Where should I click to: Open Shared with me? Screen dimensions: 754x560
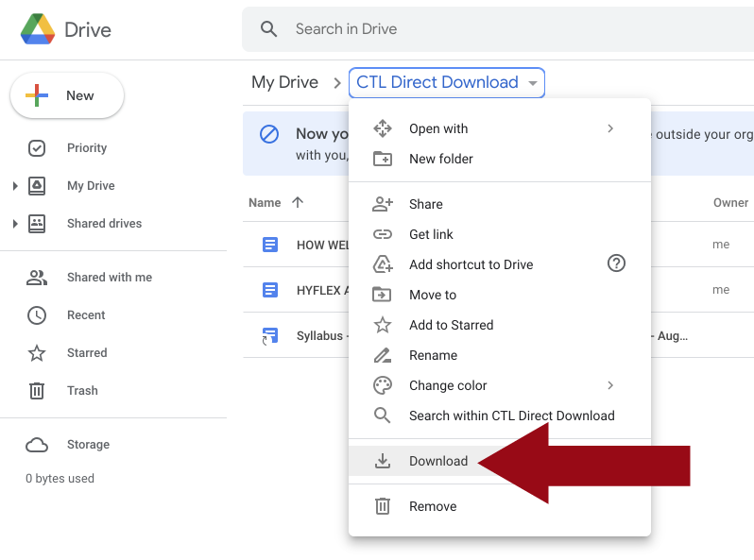pos(110,278)
